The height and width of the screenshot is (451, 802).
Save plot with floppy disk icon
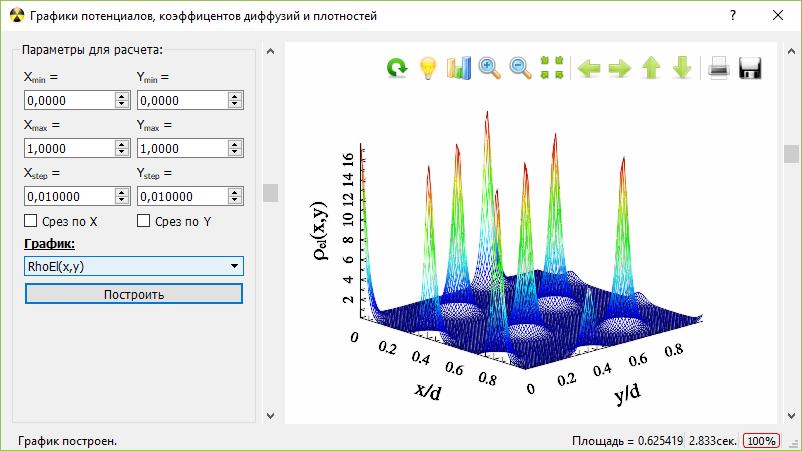tap(750, 68)
